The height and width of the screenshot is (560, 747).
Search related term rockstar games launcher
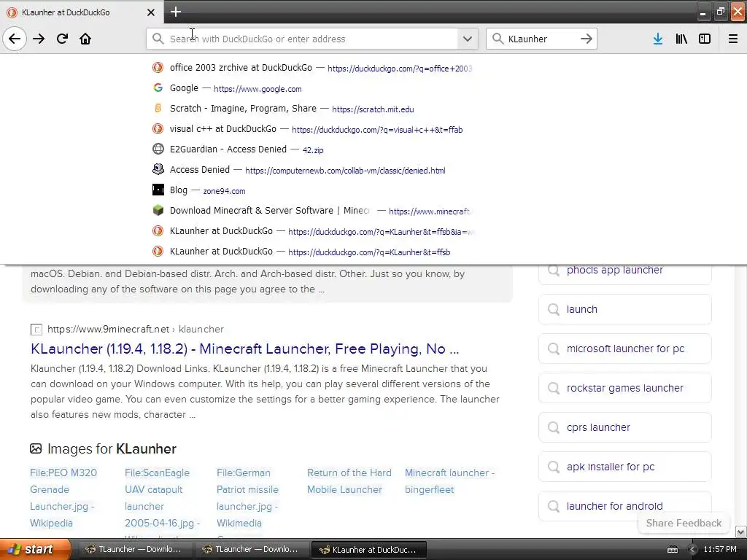(x=625, y=388)
